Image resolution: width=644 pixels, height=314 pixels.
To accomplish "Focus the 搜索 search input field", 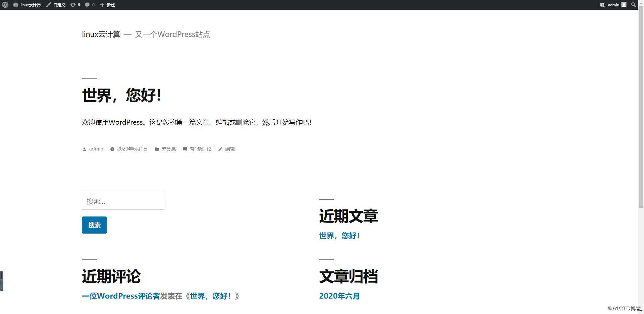I will point(123,201).
